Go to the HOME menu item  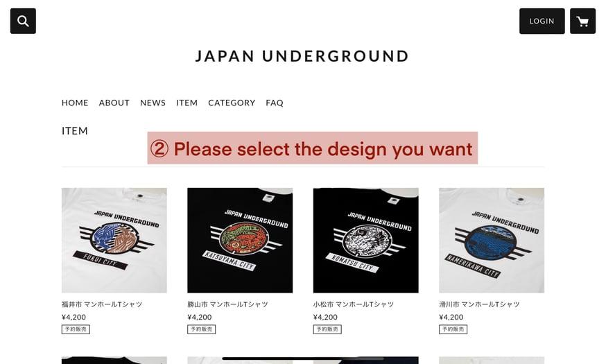[75, 103]
